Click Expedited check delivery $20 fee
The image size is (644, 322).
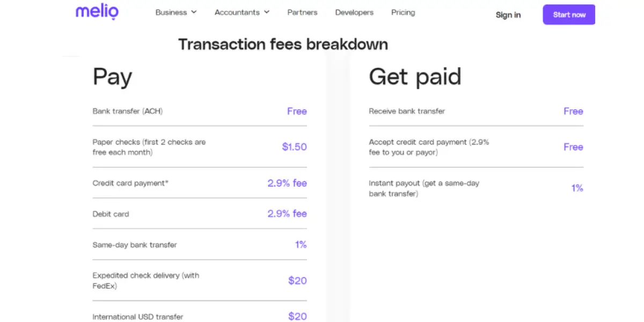[x=297, y=281]
